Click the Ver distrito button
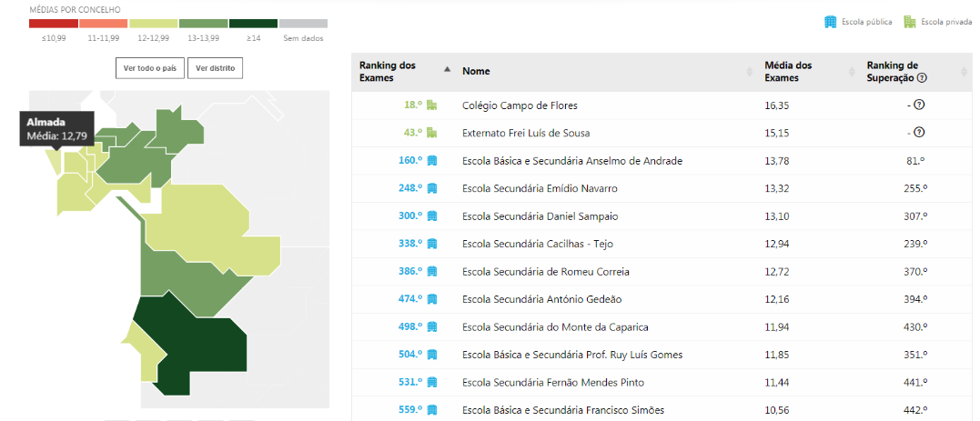The height and width of the screenshot is (421, 980). pos(216,69)
